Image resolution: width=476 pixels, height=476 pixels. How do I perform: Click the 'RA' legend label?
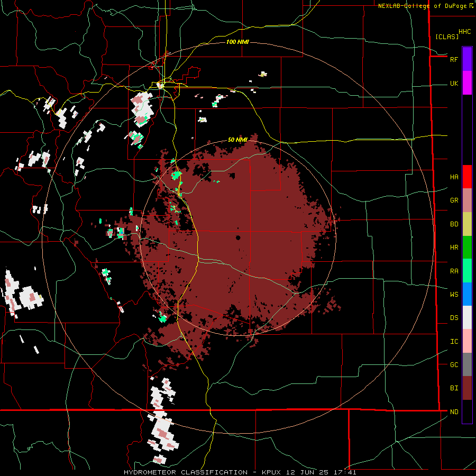[454, 271]
